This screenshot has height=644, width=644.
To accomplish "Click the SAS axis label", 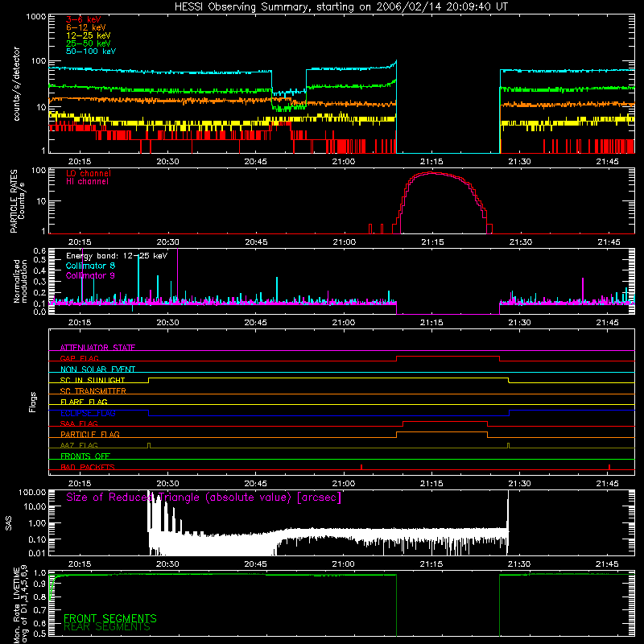I will (8, 522).
